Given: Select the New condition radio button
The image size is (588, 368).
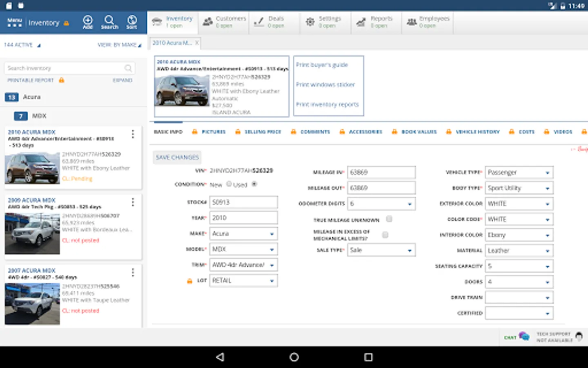Looking at the screenshot, I should [229, 184].
